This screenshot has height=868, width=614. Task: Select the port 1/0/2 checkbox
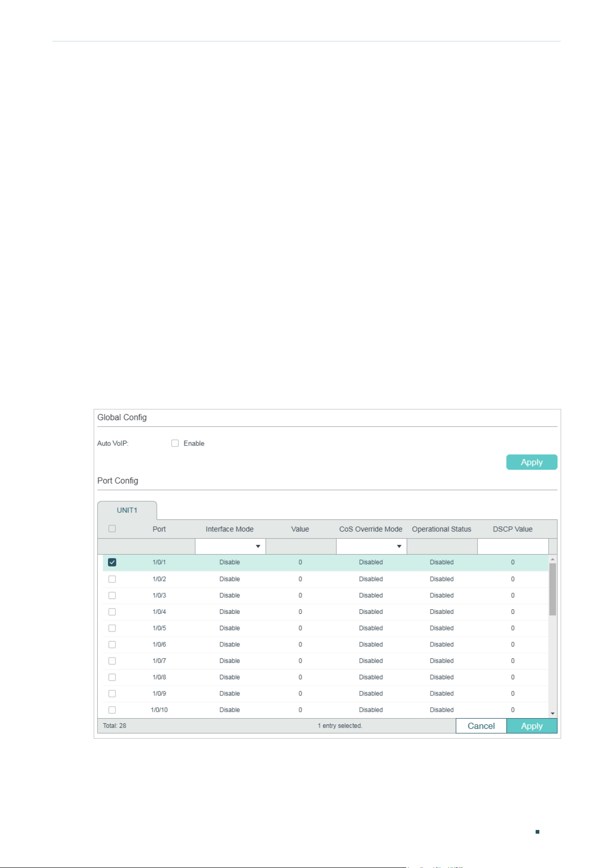pyautogui.click(x=112, y=579)
